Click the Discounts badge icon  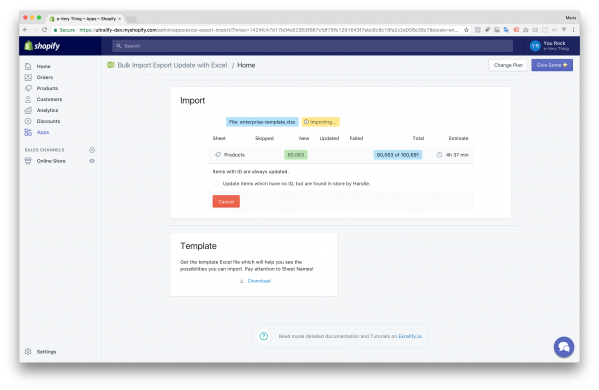click(28, 121)
